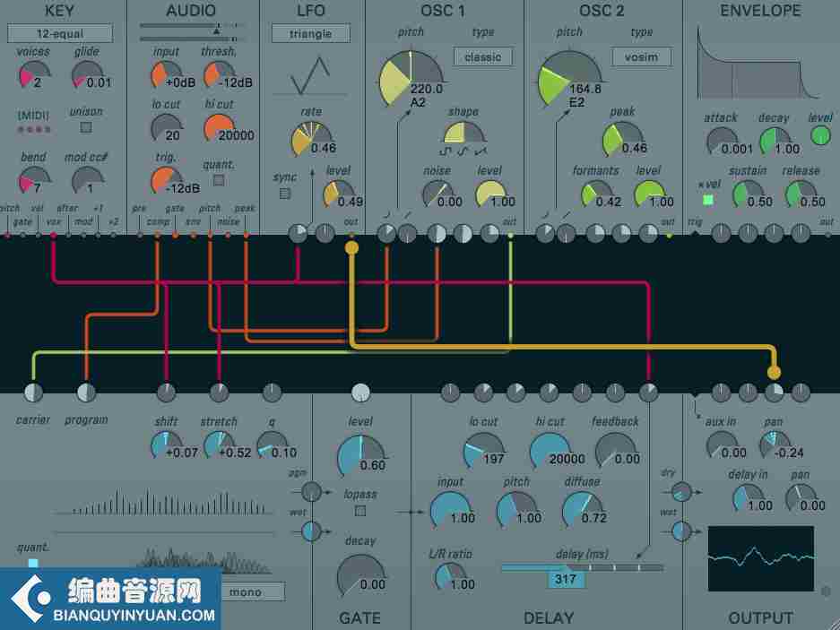Click the envelope attack knob
Viewport: 840px width, 630px height.
(722, 141)
